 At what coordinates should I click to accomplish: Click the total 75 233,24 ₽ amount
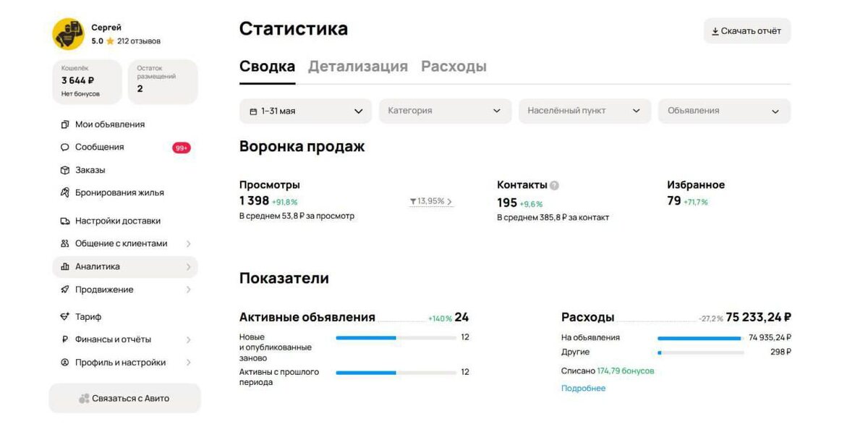758,317
